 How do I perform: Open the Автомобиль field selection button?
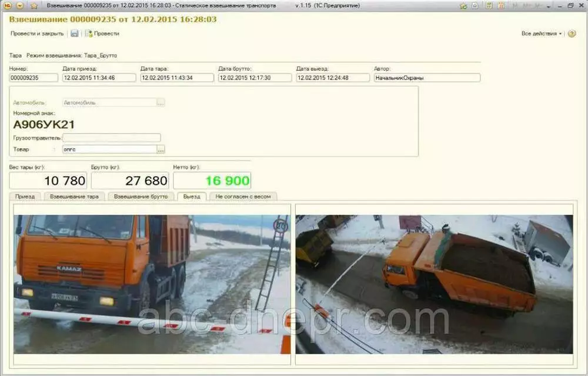(x=161, y=102)
